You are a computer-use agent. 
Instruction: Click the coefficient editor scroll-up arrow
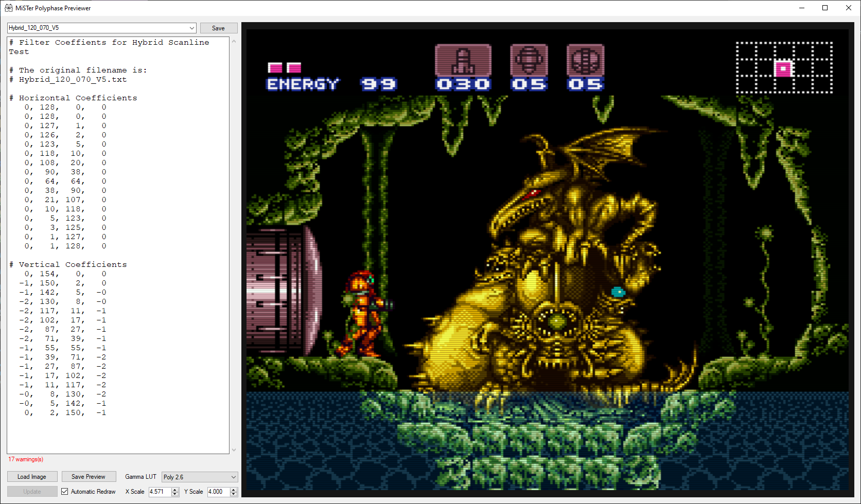click(234, 41)
